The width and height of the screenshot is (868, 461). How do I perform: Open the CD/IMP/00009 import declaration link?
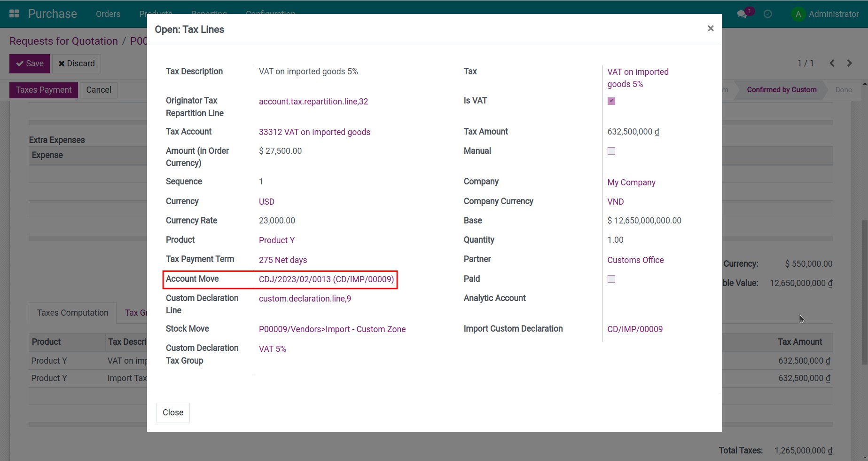[x=635, y=329]
